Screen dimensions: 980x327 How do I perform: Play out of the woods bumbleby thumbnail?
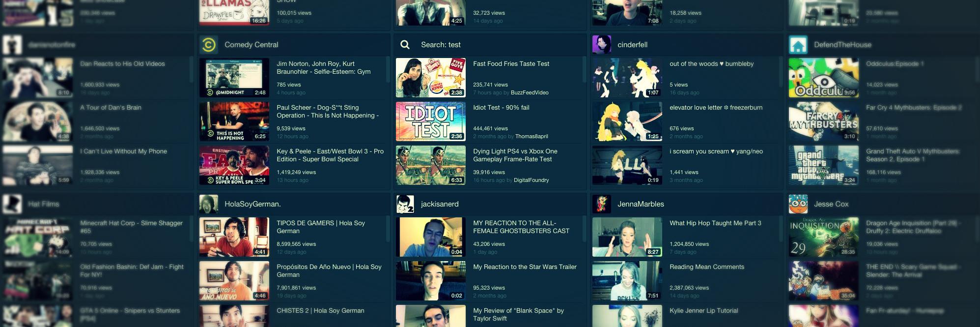627,78
